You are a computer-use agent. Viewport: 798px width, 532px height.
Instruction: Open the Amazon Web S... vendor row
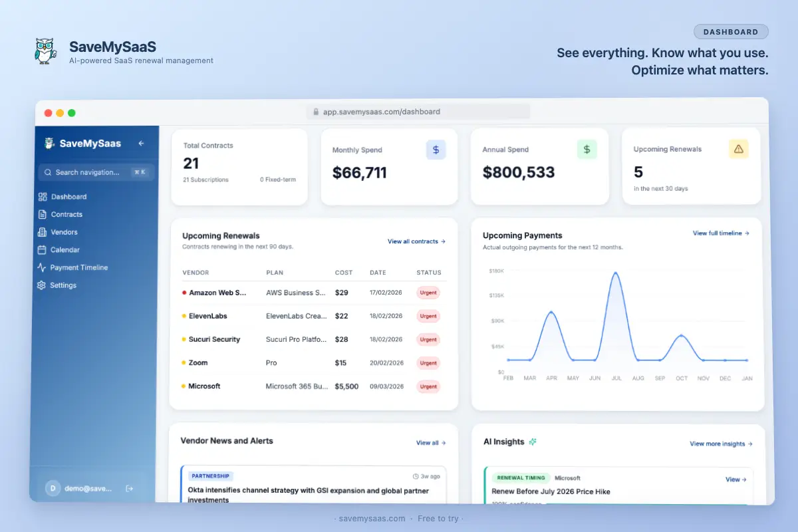tap(313, 293)
